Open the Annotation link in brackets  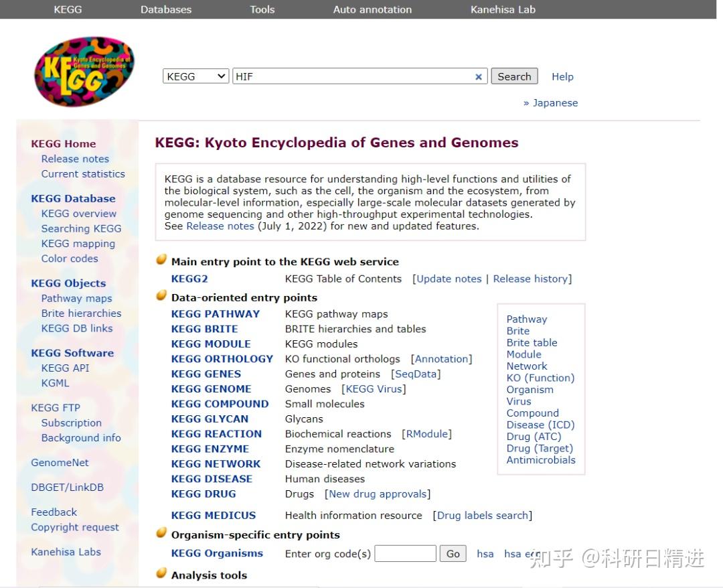click(441, 359)
